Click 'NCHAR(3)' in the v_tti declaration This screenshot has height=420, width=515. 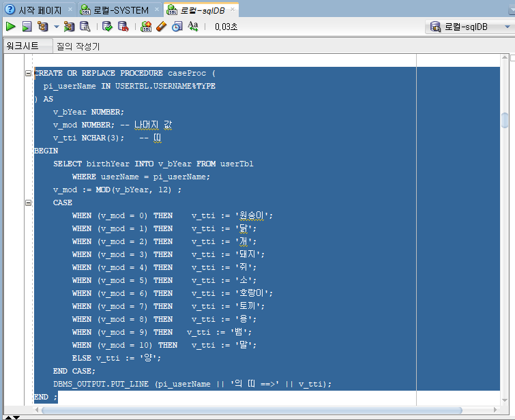point(100,138)
